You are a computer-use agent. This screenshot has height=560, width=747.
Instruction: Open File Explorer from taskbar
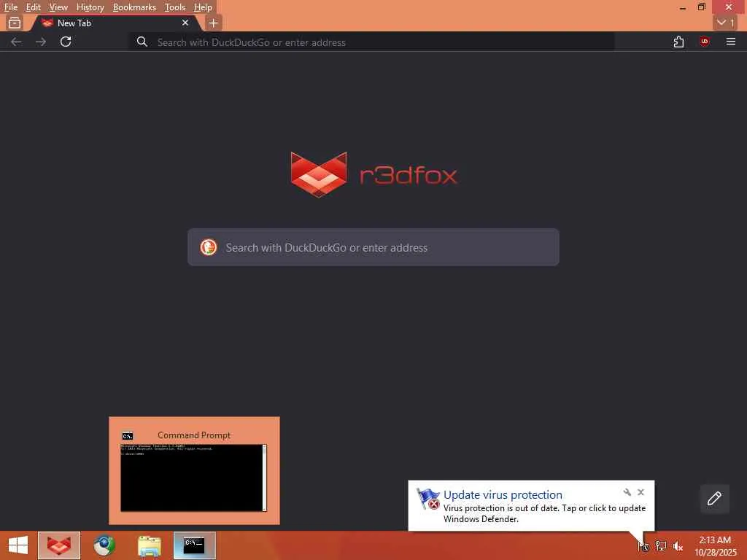149,545
